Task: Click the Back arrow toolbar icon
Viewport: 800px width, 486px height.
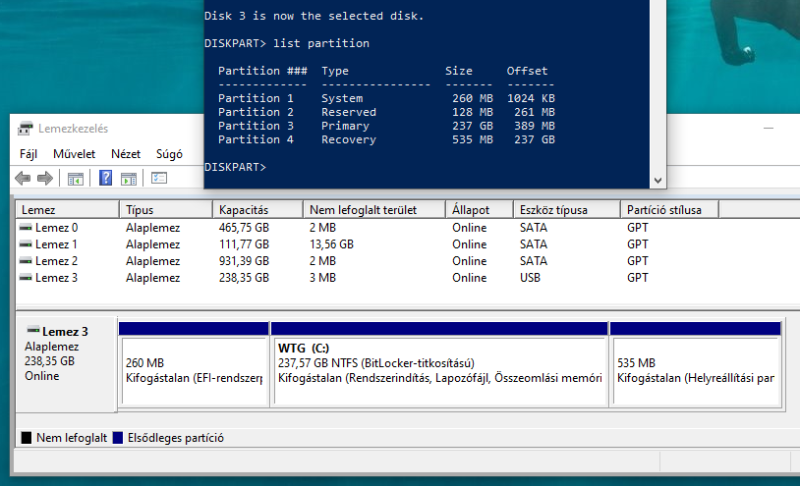Action: click(23, 178)
